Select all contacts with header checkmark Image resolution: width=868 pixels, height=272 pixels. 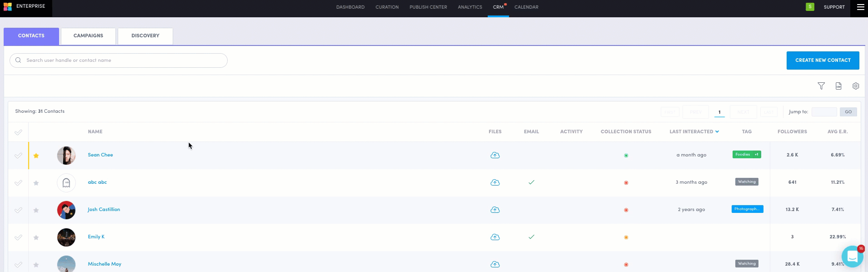(x=18, y=132)
